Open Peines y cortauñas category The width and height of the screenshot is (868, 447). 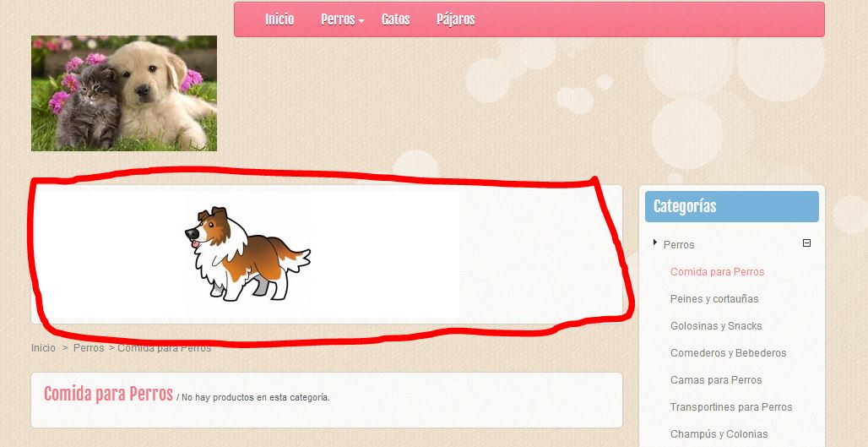(714, 298)
